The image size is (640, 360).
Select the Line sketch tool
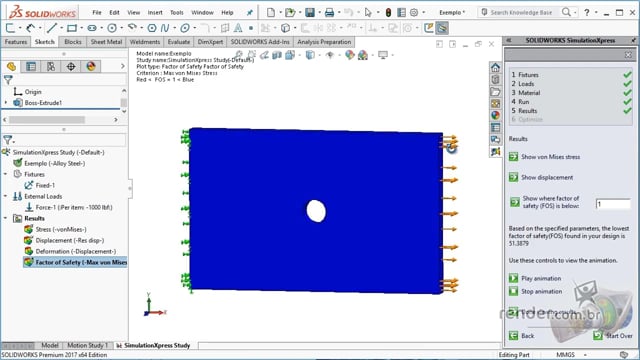(x=52, y=28)
